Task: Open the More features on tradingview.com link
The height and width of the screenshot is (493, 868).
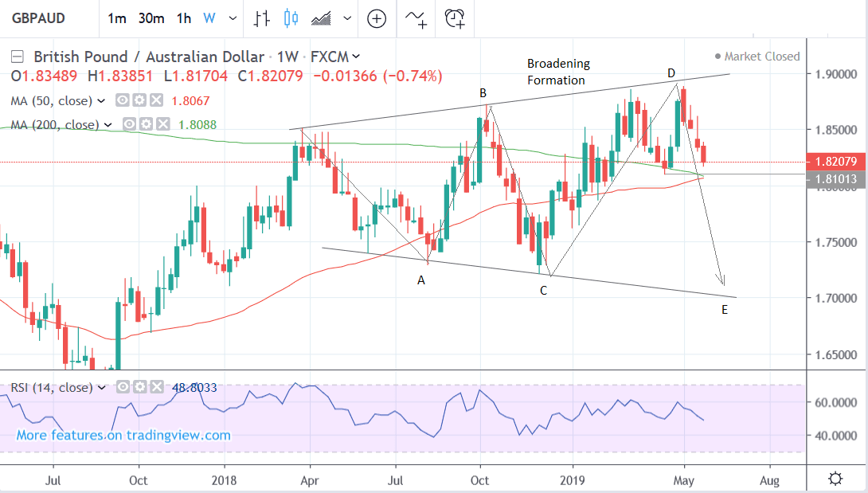Action: pos(123,435)
